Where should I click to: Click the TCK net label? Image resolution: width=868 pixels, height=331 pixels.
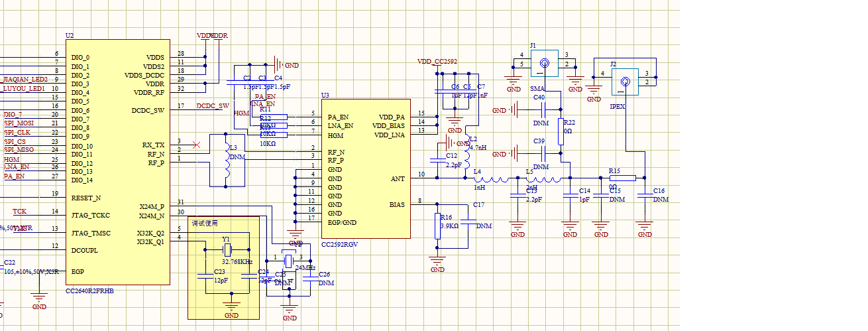point(20,212)
